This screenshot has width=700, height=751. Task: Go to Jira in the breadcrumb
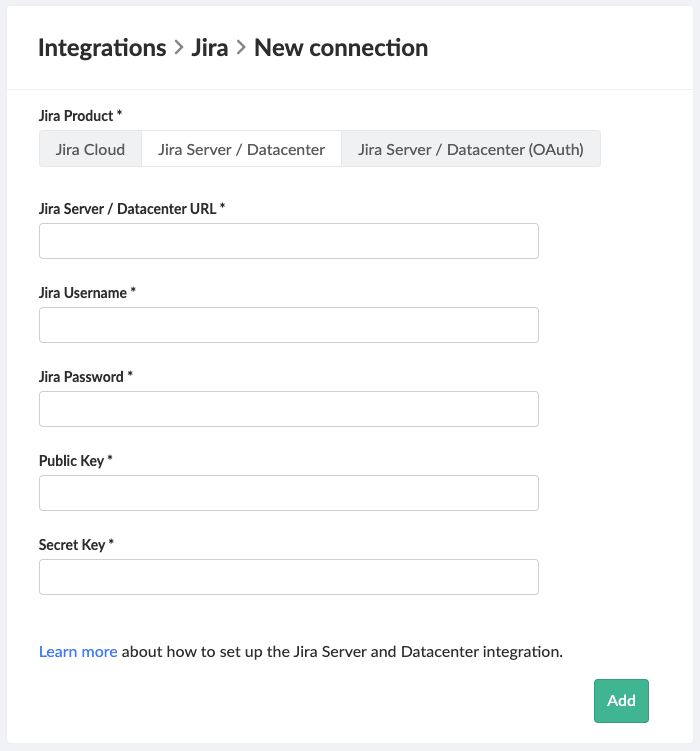coord(210,48)
